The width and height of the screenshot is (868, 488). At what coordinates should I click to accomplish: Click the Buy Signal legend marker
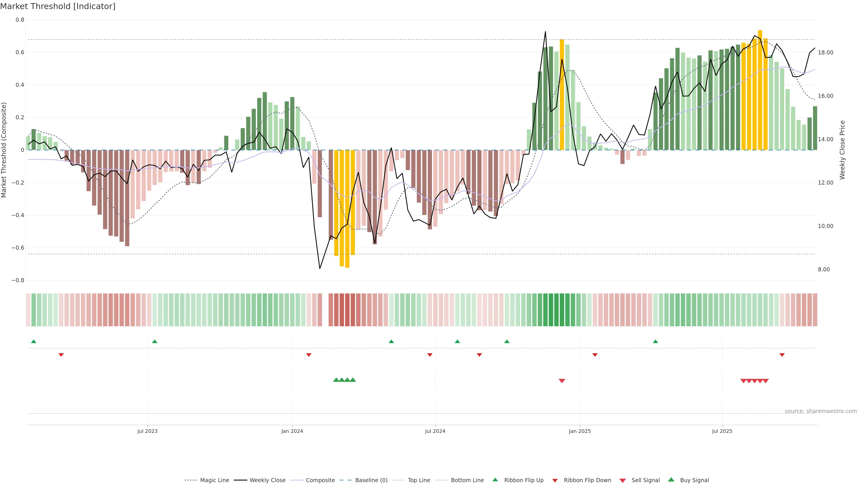671,480
